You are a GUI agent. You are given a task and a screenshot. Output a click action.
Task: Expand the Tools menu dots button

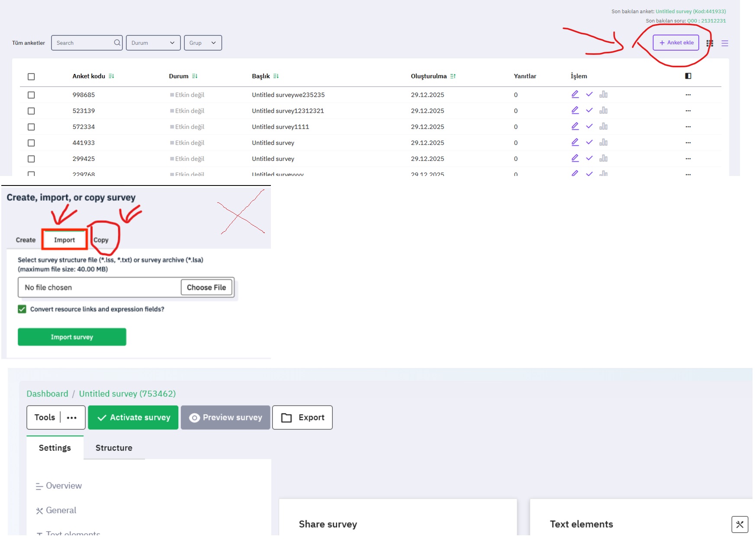(x=72, y=418)
